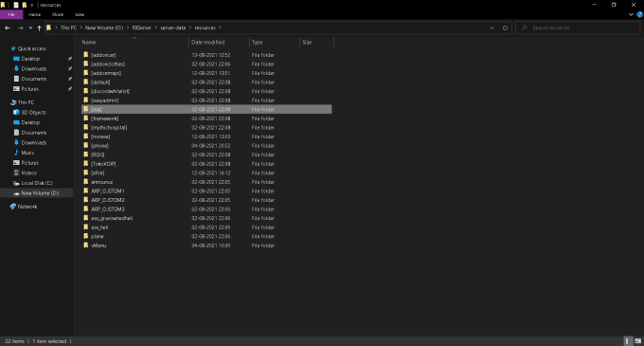Select the [esx] folder icon
This screenshot has width=644, height=346.
pyautogui.click(x=86, y=109)
